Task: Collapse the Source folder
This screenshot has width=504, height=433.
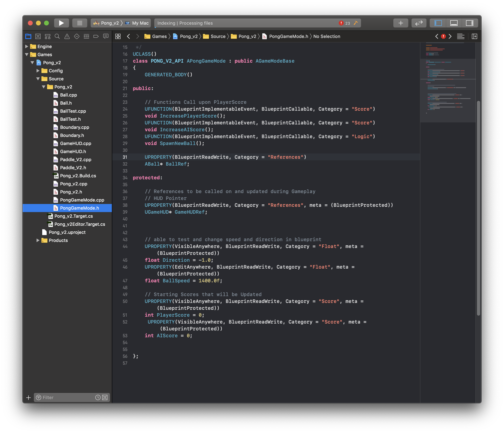Action: (x=38, y=79)
